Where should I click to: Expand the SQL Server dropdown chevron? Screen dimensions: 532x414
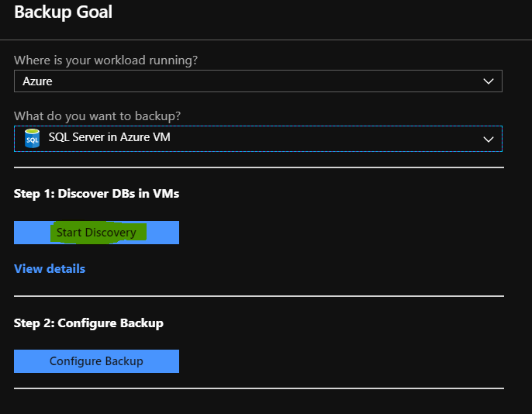489,139
